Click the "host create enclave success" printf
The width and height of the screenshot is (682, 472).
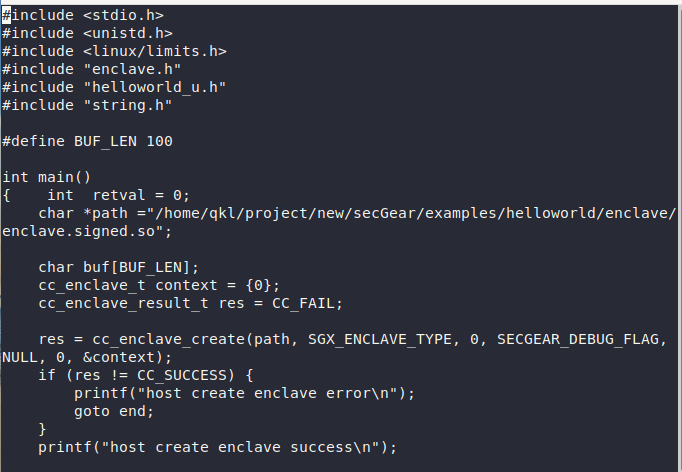pyautogui.click(x=217, y=447)
